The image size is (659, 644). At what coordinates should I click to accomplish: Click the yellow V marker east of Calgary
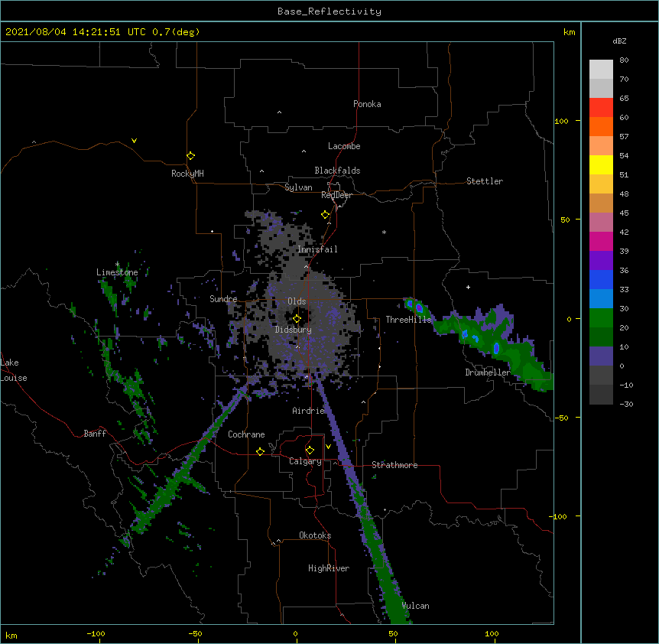click(328, 447)
